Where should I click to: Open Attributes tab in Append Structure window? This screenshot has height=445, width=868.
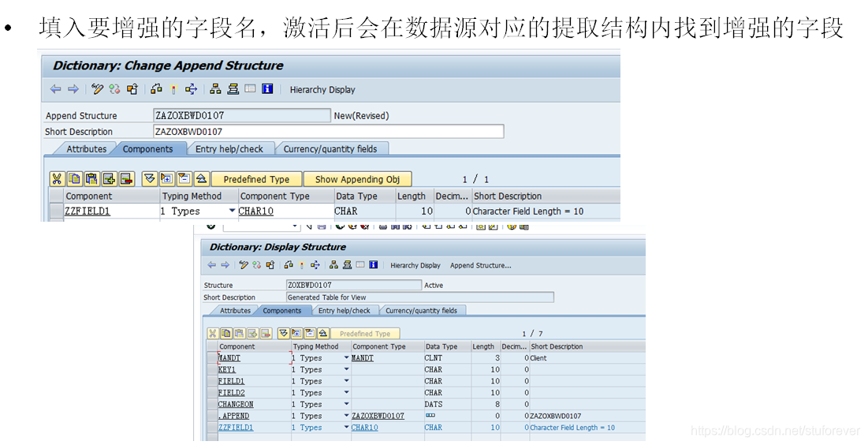[87, 148]
